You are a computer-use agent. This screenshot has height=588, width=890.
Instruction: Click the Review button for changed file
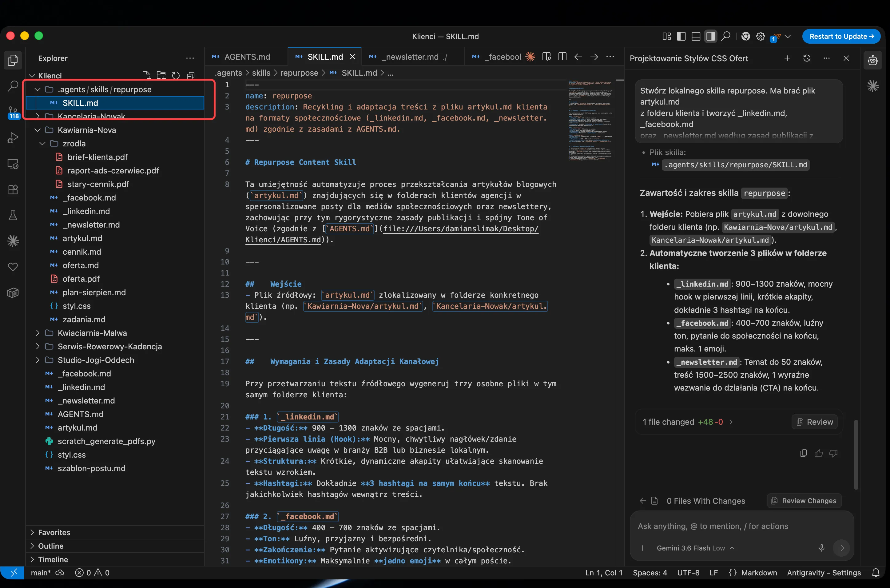coord(814,422)
